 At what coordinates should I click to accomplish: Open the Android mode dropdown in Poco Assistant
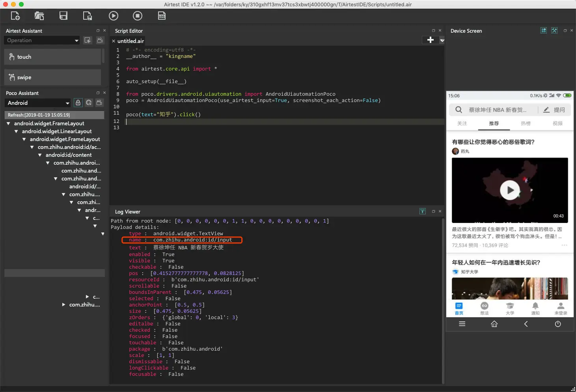(38, 103)
